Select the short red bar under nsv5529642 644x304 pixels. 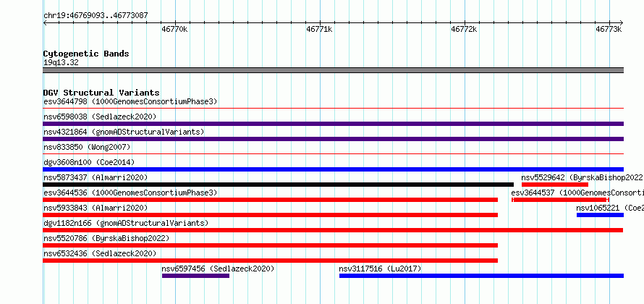click(x=555, y=185)
